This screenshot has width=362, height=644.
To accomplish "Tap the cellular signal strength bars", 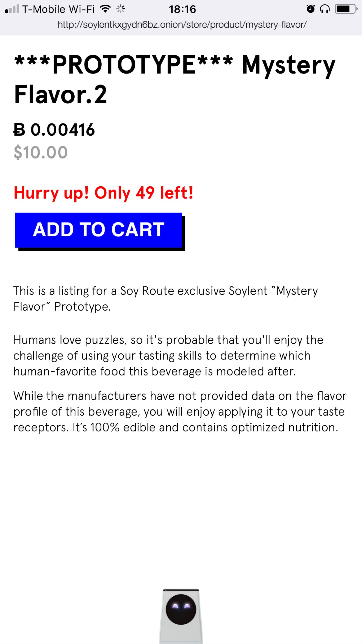I will pyautogui.click(x=12, y=9).
